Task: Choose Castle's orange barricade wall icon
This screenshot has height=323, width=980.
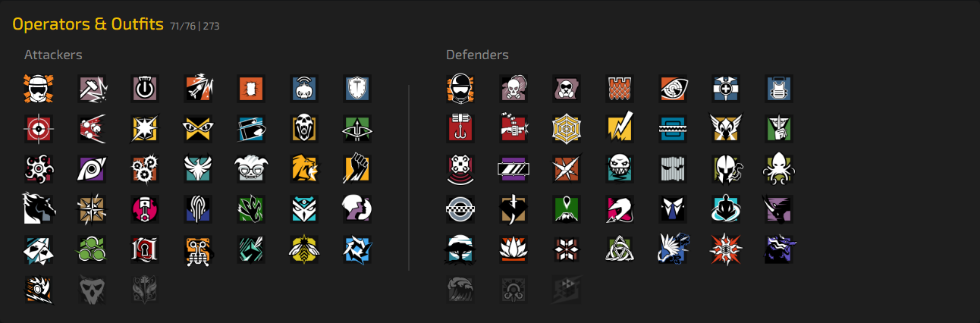Action: (x=620, y=89)
